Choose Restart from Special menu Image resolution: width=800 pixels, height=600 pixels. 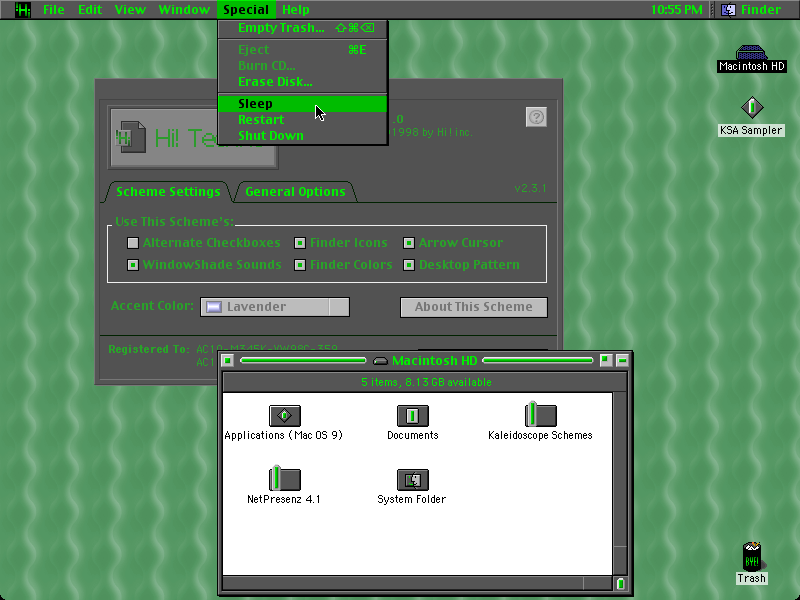coord(303,120)
